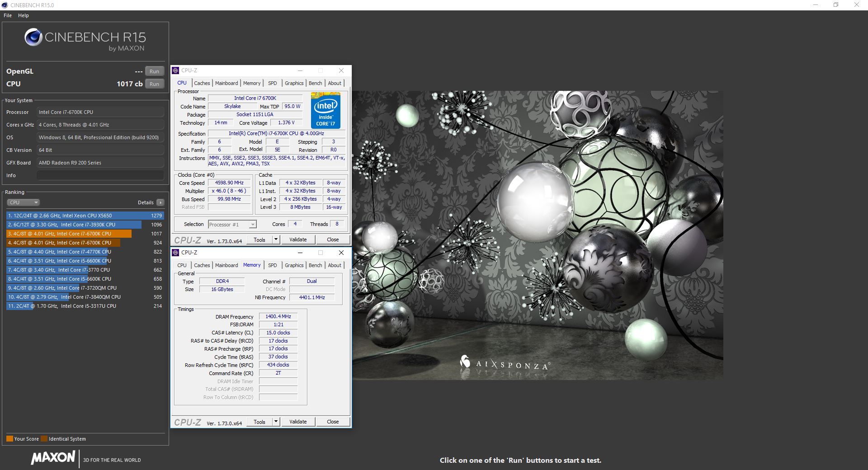Screen dimensions: 868x470
Task: Switch to Memory tab in top CPU-Z
Action: click(252, 83)
